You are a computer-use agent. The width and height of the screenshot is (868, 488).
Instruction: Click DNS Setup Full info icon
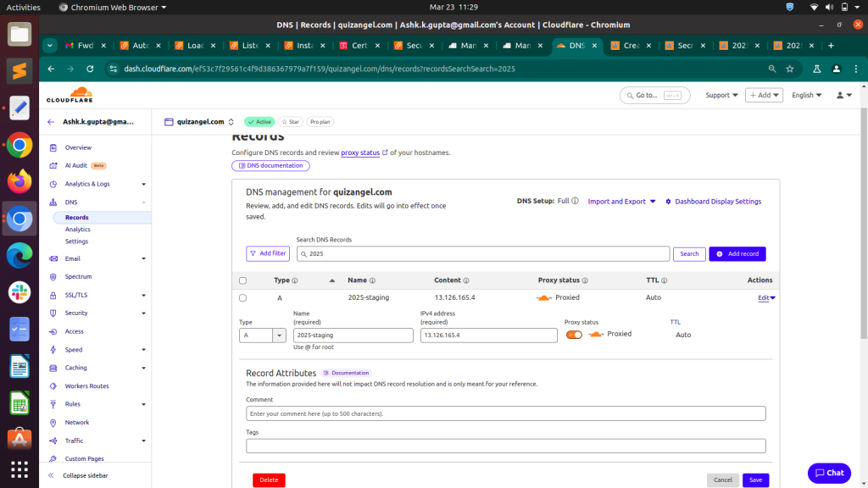click(x=576, y=201)
